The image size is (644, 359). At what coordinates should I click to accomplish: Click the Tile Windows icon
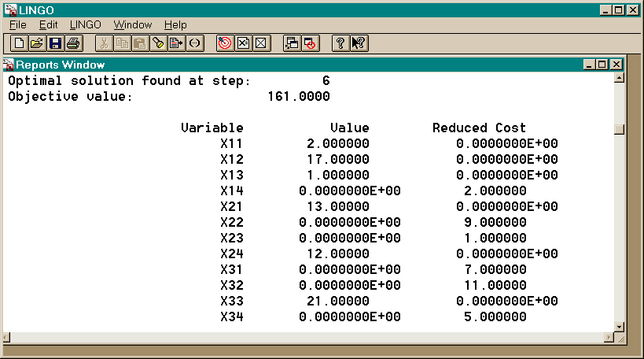[292, 43]
